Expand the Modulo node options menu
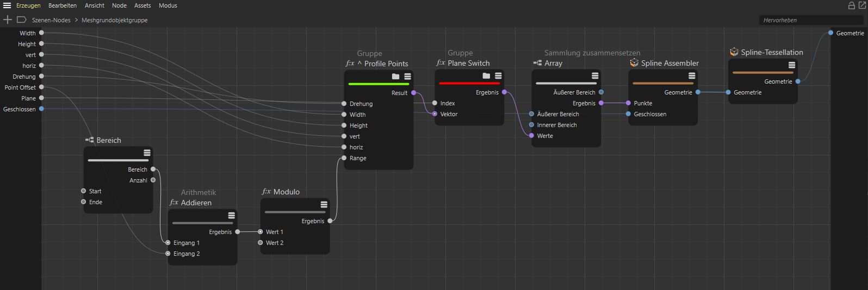868x290 pixels. tap(324, 205)
